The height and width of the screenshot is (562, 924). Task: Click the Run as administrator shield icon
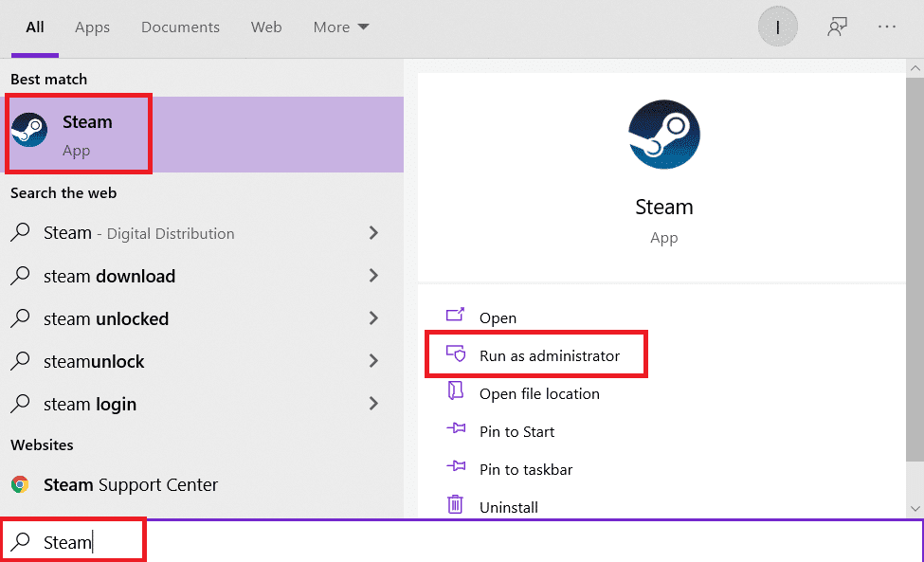tap(457, 354)
